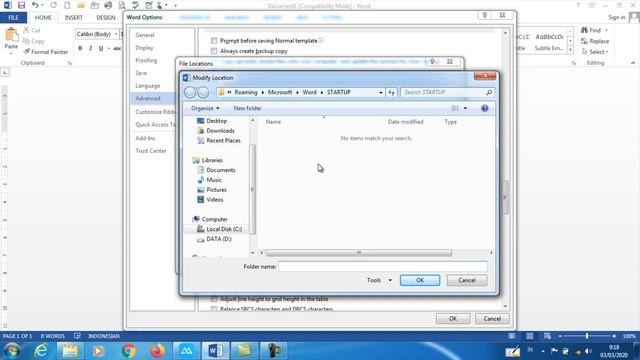Screen dimensions: 640x360
Task: Click the help icon in Modify Location dialog
Action: click(x=484, y=108)
